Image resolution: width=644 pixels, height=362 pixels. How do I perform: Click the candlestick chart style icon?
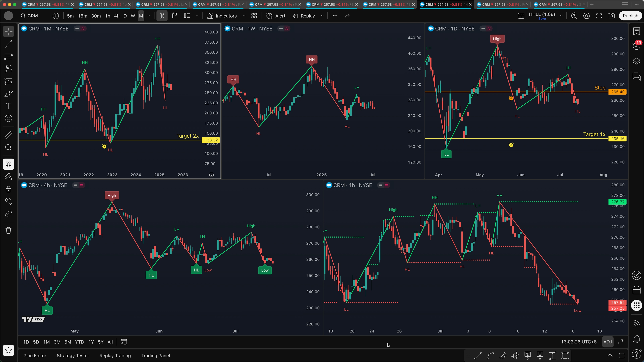pos(162,16)
